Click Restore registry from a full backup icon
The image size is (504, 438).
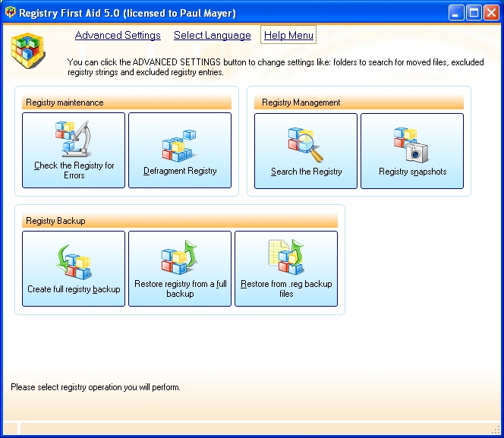[180, 258]
